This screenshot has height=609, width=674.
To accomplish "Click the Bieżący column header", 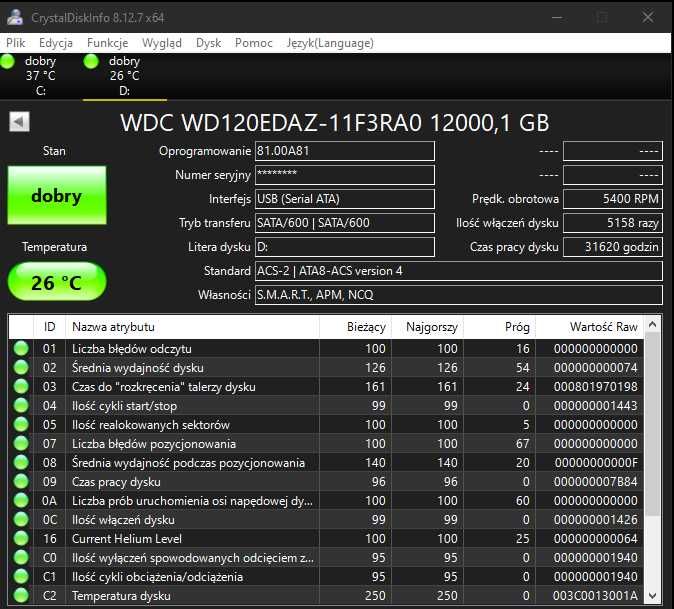I will pyautogui.click(x=355, y=327).
